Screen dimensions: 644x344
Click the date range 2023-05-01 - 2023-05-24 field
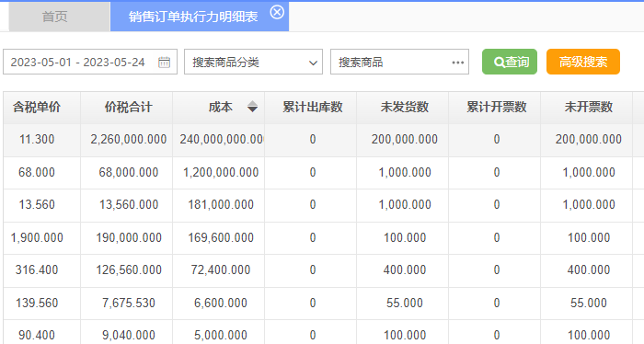click(90, 62)
